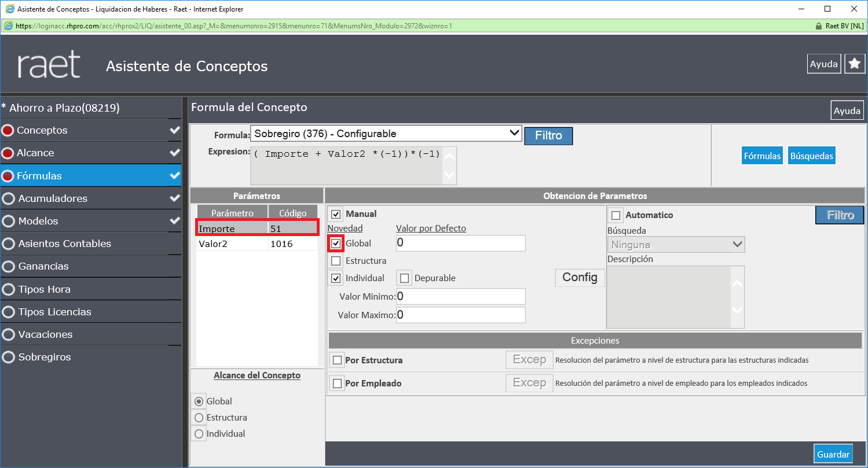Click the Descripción box scroll down arrow
The width and height of the screenshot is (868, 468).
coord(737,310)
